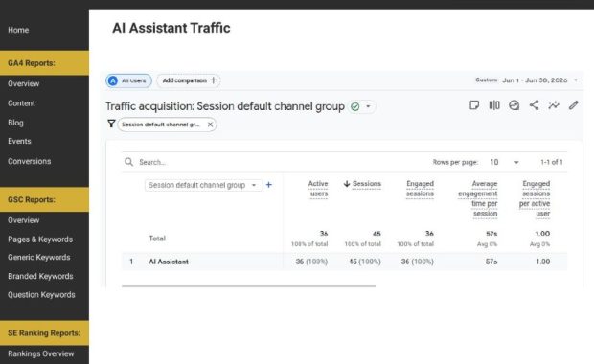This screenshot has height=364, width=594.
Task: Open the Content report
Action: pos(21,103)
